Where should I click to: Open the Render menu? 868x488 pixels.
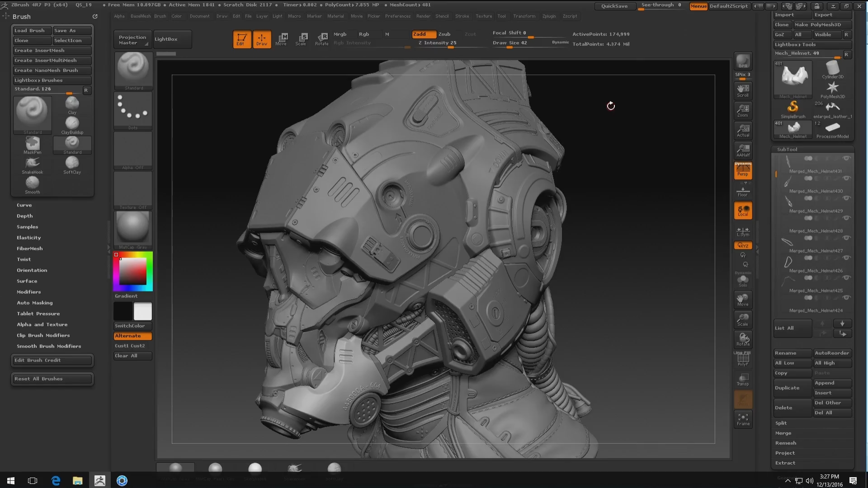tap(423, 16)
